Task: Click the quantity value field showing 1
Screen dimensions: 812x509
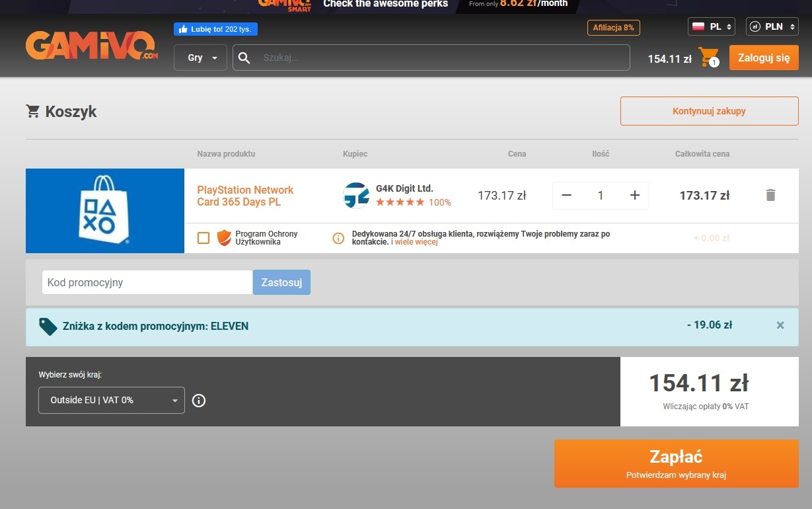Action: 601,196
